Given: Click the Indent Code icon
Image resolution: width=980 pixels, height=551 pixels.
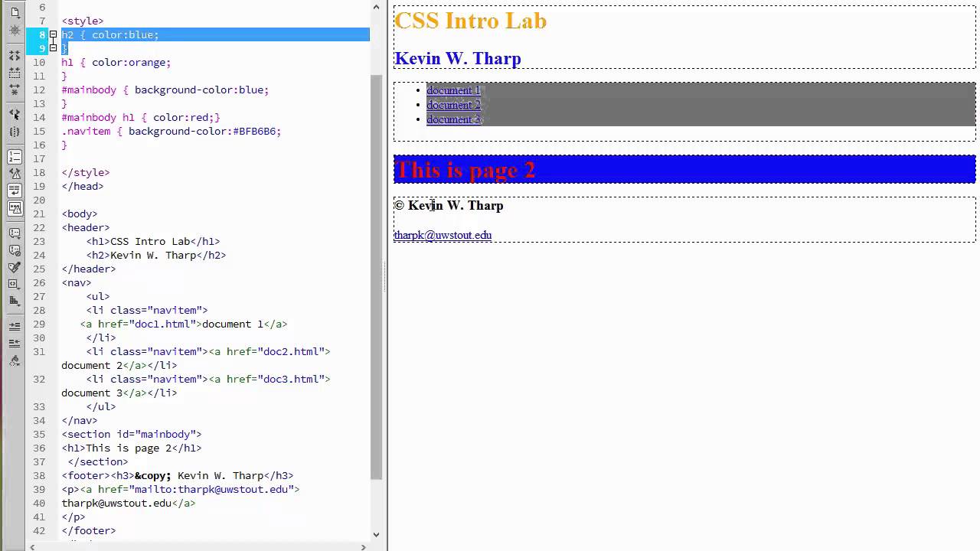Looking at the screenshot, I should (15, 327).
